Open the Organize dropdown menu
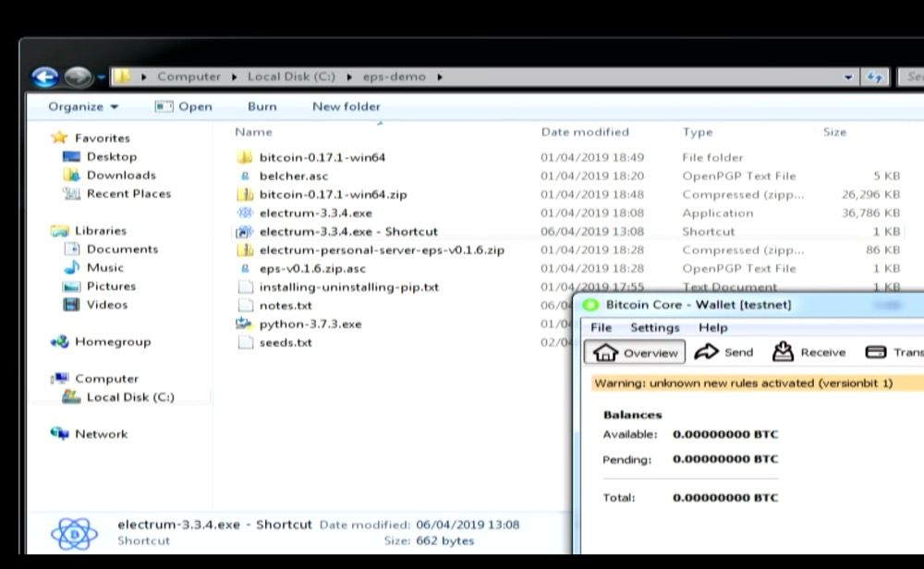Viewport: 924px width, 569px height. (83, 106)
